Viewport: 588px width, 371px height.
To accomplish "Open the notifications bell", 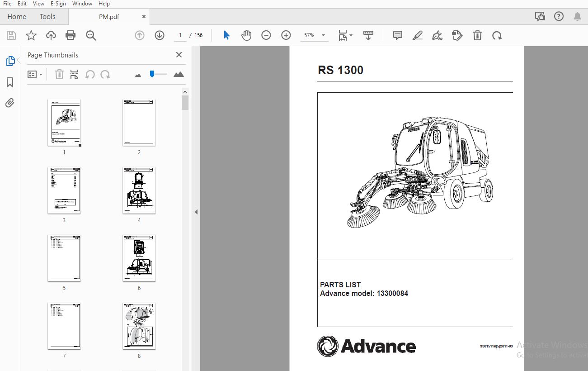I will [x=577, y=16].
